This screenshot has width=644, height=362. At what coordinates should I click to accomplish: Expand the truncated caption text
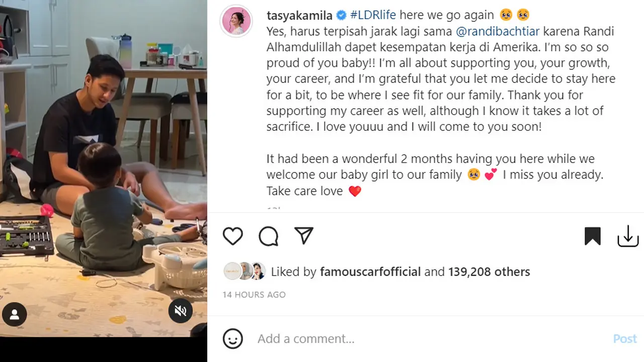pyautogui.click(x=274, y=208)
